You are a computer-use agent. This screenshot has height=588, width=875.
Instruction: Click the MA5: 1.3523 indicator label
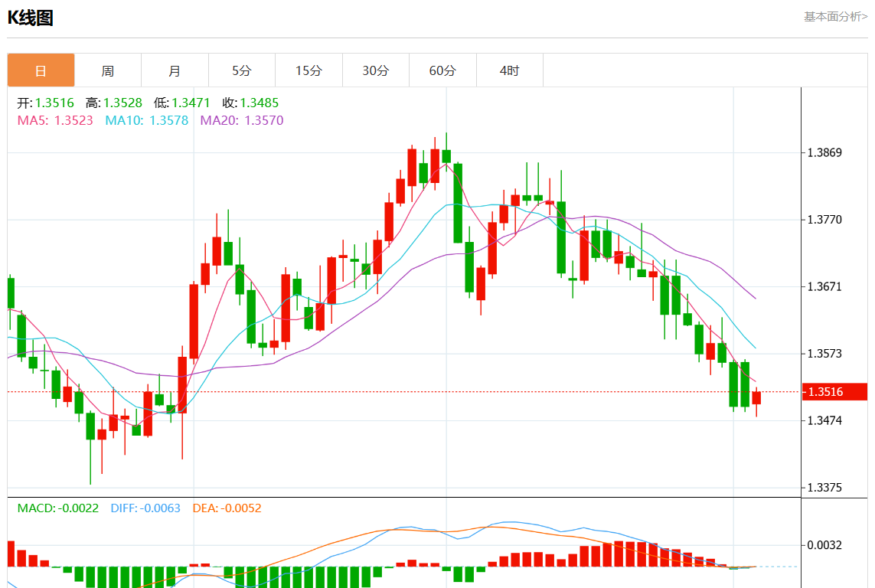tap(55, 120)
